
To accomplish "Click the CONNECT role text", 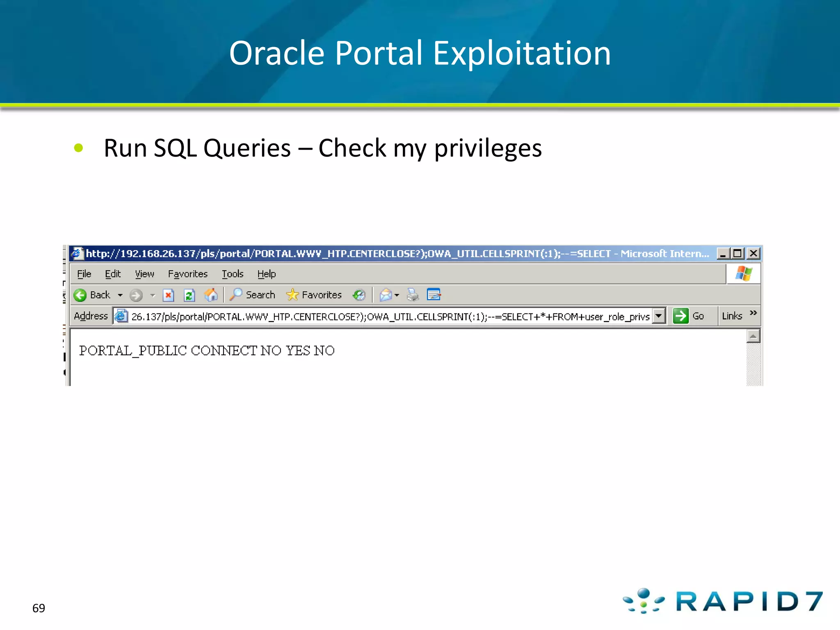I will [x=224, y=351].
